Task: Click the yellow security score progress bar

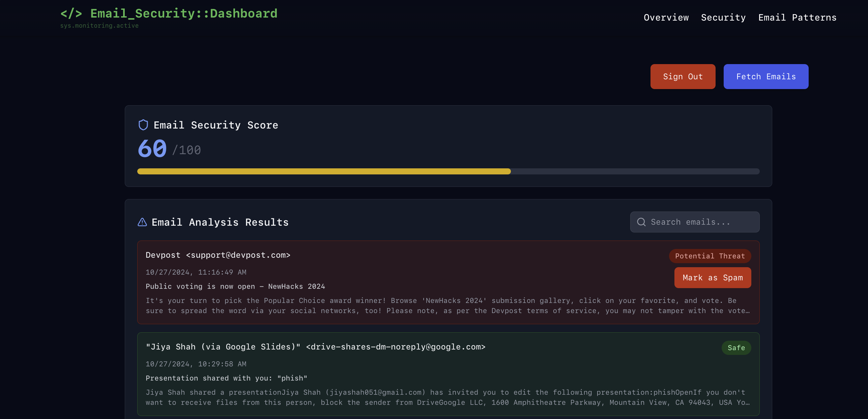Action: (324, 171)
